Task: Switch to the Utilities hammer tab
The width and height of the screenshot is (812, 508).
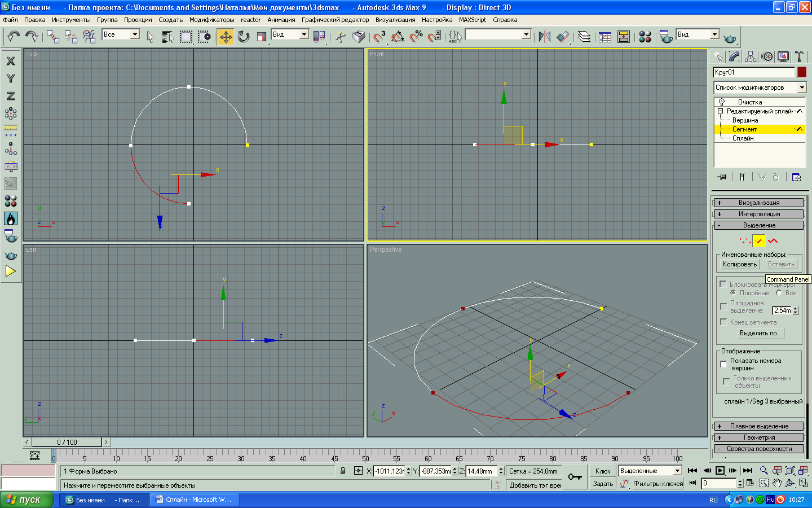Action: click(x=799, y=56)
